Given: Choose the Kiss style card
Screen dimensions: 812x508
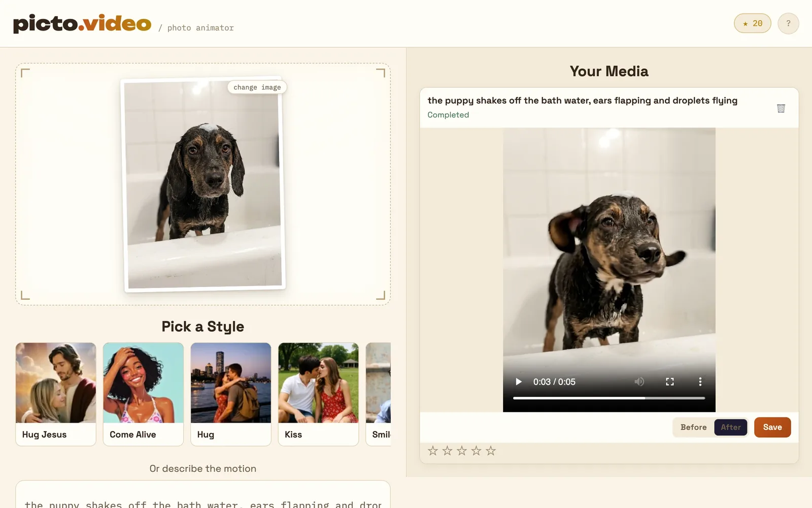Looking at the screenshot, I should pos(318,394).
